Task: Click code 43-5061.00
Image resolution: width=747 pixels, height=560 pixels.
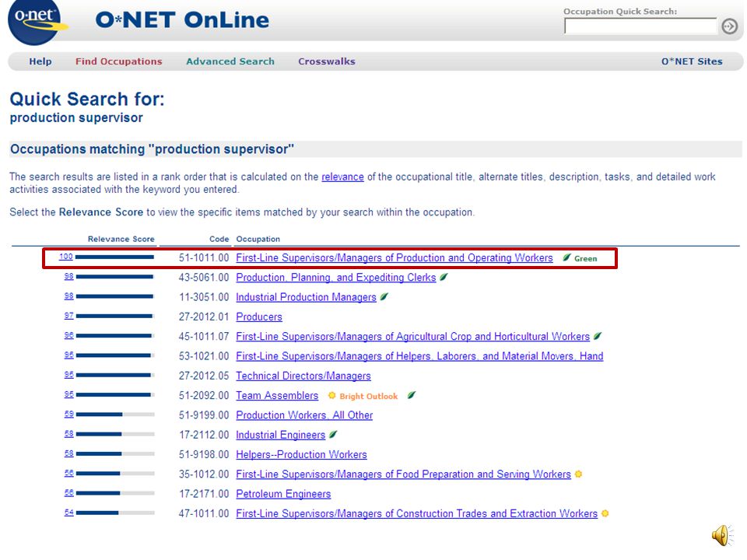Action: pos(204,277)
